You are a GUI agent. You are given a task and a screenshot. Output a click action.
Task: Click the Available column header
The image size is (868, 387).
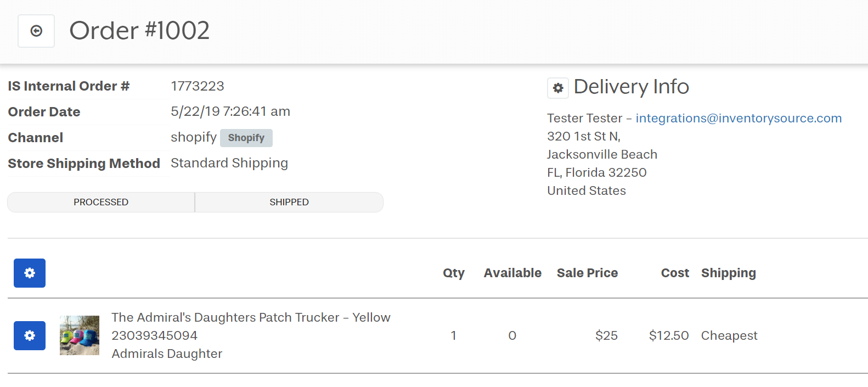coord(512,273)
